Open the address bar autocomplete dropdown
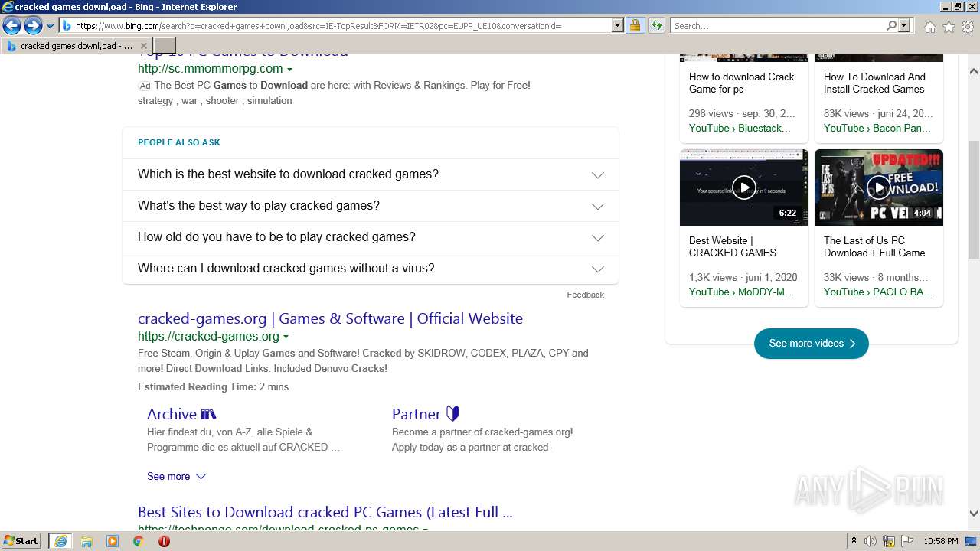The height and width of the screenshot is (551, 980). 618,25
